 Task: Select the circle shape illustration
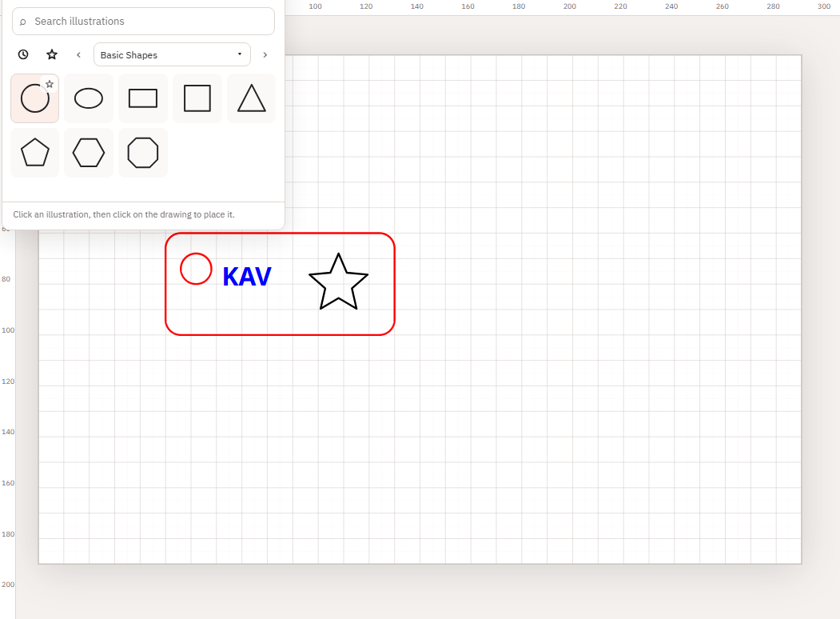point(35,98)
